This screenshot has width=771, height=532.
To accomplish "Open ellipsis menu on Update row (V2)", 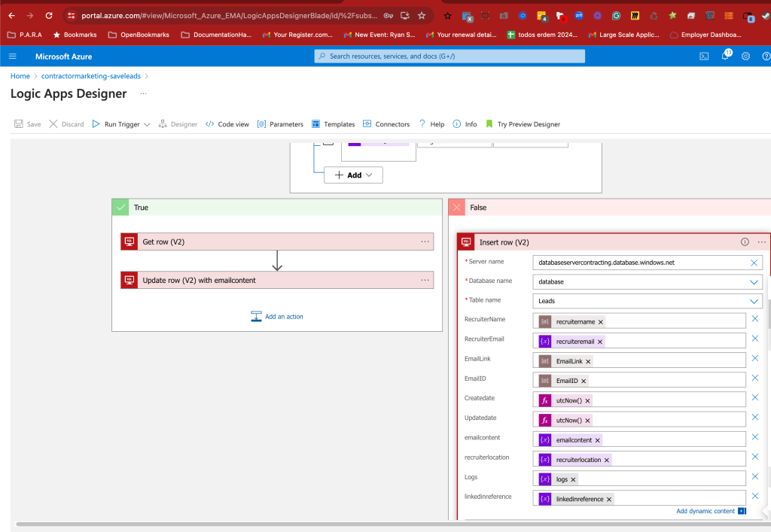I will point(425,280).
